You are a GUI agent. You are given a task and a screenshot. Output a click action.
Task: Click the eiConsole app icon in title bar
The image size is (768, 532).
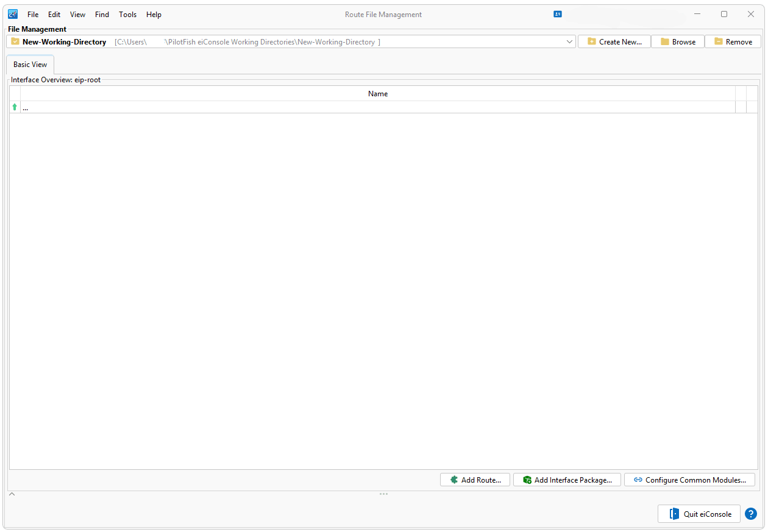[13, 14]
